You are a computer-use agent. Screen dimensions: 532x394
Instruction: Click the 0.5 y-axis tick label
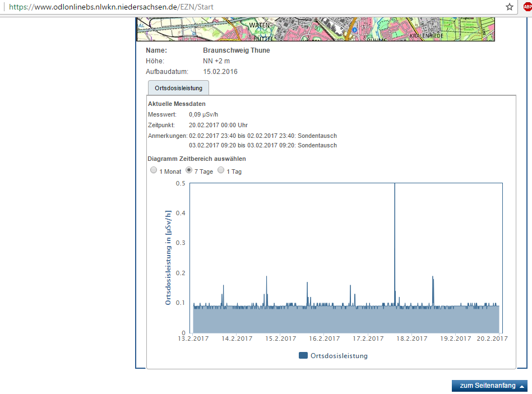click(x=181, y=183)
